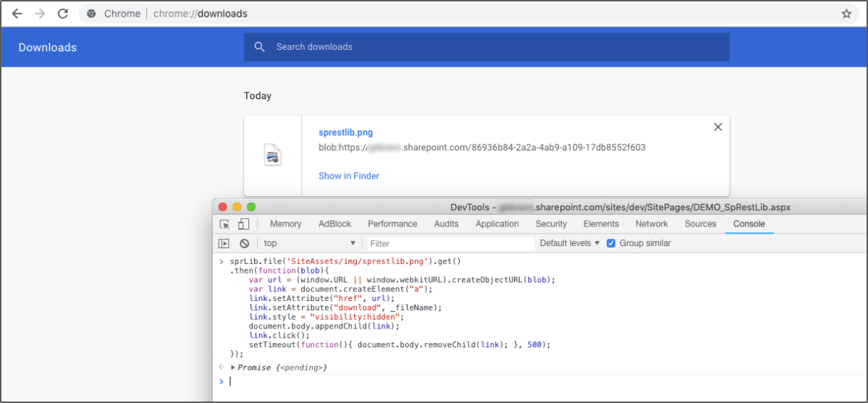This screenshot has height=403, width=868.
Task: Select the Console tab
Action: (749, 224)
